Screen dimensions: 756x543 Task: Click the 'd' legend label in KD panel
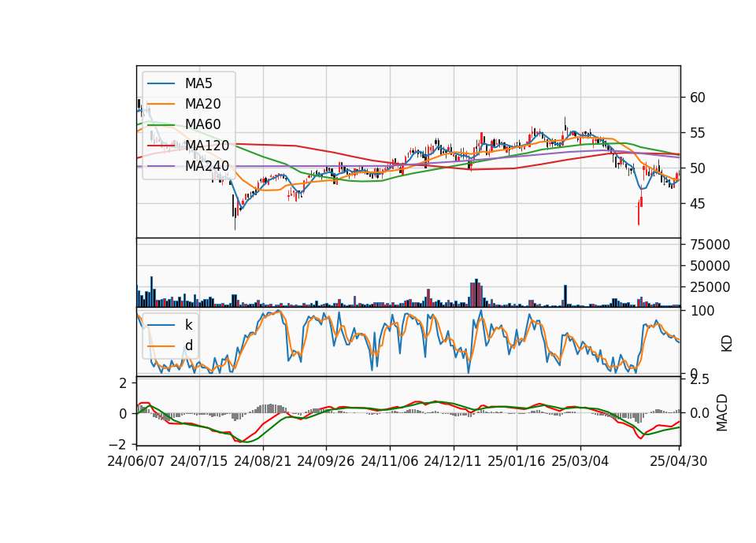[x=188, y=345]
